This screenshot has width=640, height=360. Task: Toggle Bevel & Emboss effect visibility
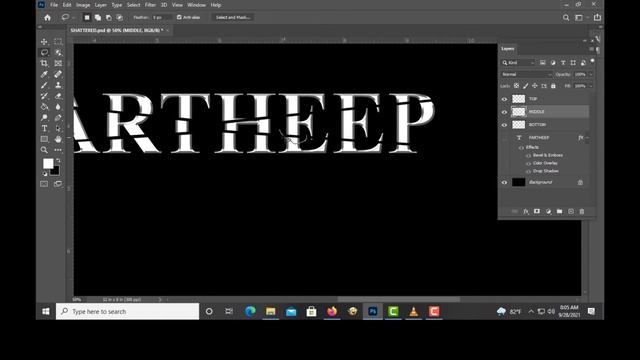[528, 156]
